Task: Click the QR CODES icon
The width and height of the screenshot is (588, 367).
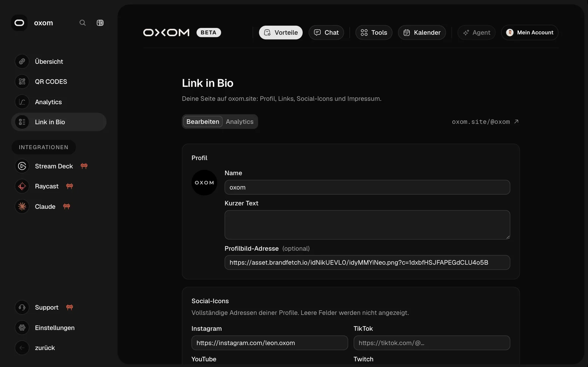Action: 22,82
